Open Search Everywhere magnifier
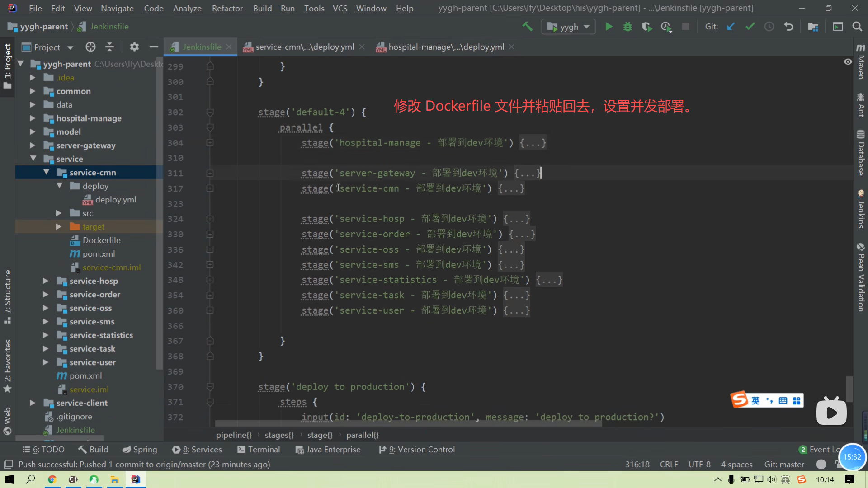Screen dimensions: 868x488 [857, 27]
